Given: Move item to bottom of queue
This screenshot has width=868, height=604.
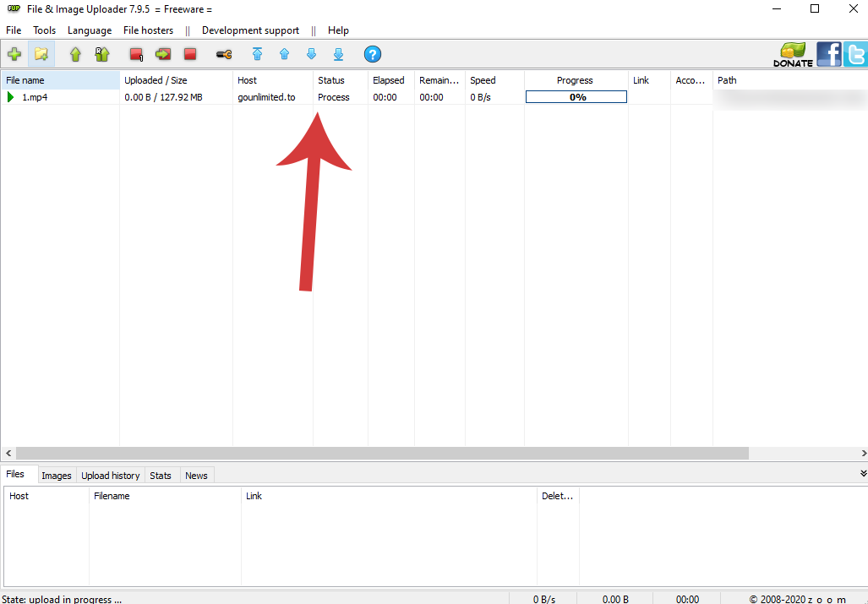Looking at the screenshot, I should click(x=338, y=54).
